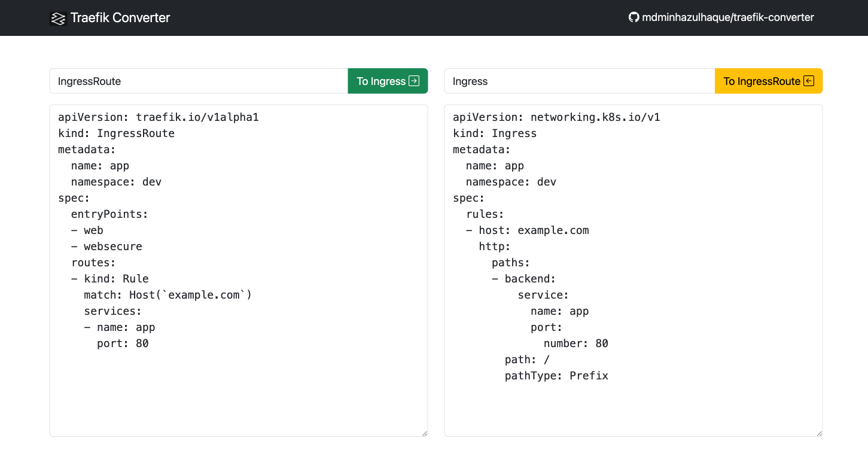
Task: Click inside the IngressRoute YAML editor
Action: [x=239, y=269]
